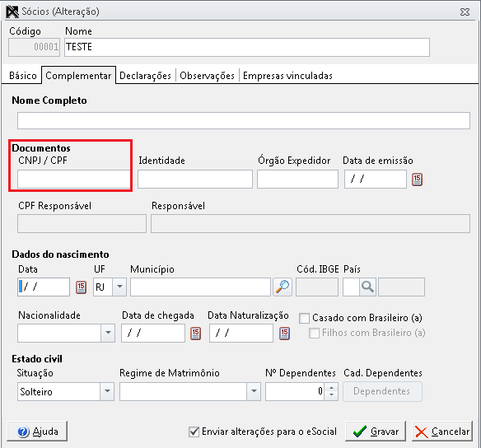The width and height of the screenshot is (481, 448).
Task: Search Município with magnifier icon
Action: [x=283, y=287]
